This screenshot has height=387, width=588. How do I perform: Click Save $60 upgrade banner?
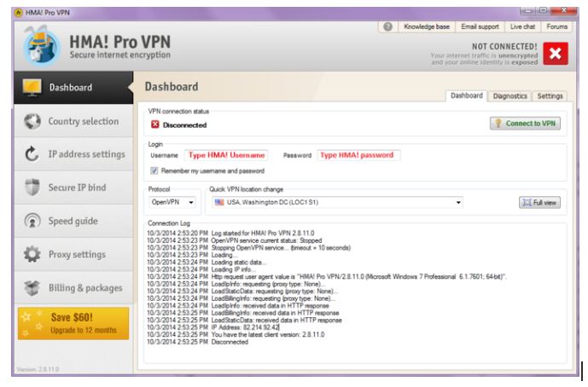(x=73, y=323)
